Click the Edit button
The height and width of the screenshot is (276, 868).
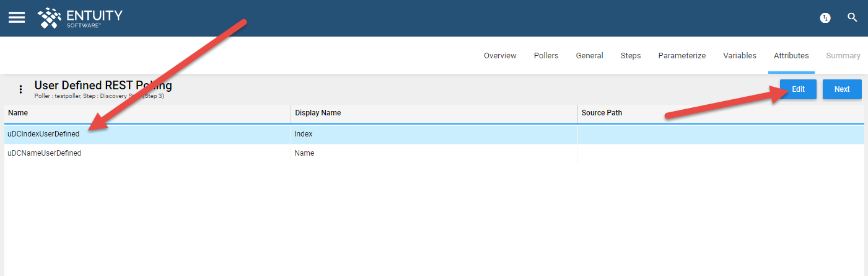coord(798,89)
